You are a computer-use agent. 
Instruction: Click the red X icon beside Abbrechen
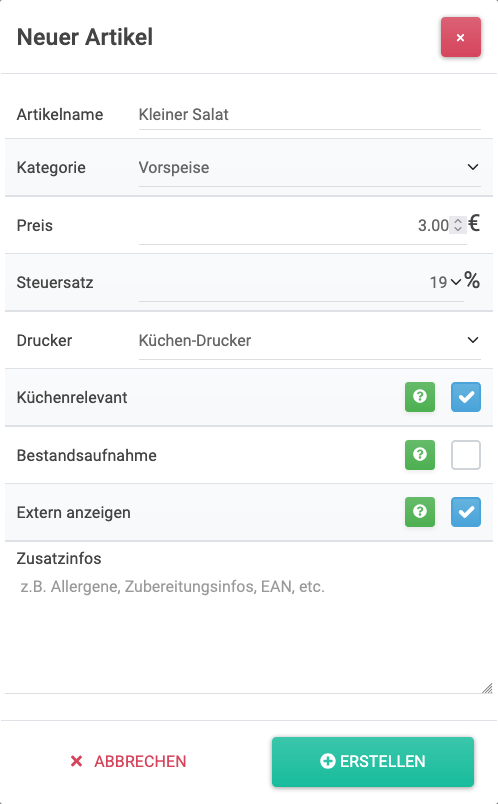click(76, 761)
